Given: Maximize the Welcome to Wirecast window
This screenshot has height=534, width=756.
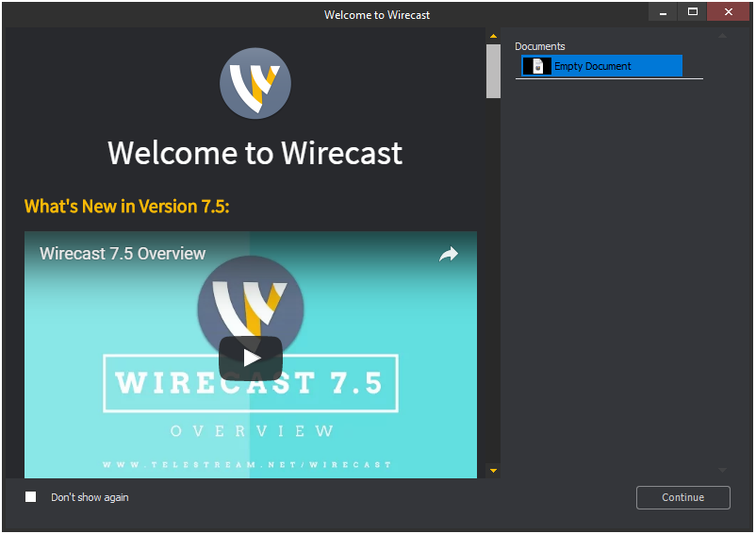Looking at the screenshot, I should coord(693,12).
